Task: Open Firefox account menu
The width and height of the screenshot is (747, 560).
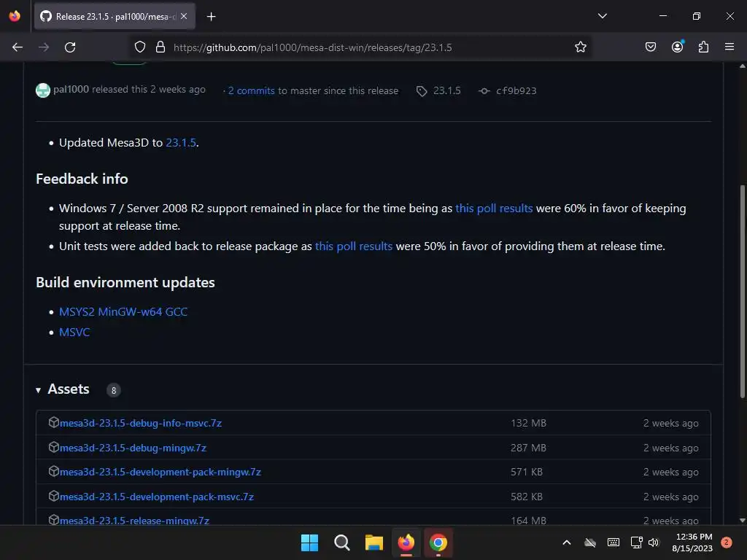Action: pos(677,47)
